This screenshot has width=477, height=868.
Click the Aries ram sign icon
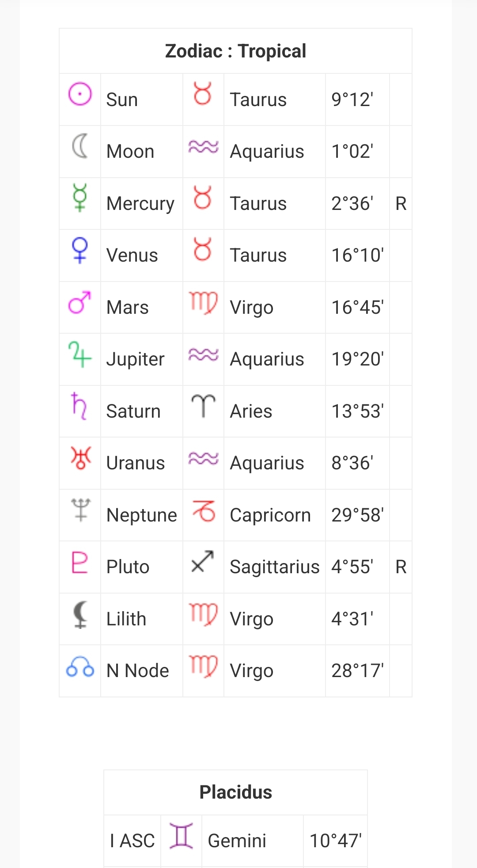tap(203, 406)
